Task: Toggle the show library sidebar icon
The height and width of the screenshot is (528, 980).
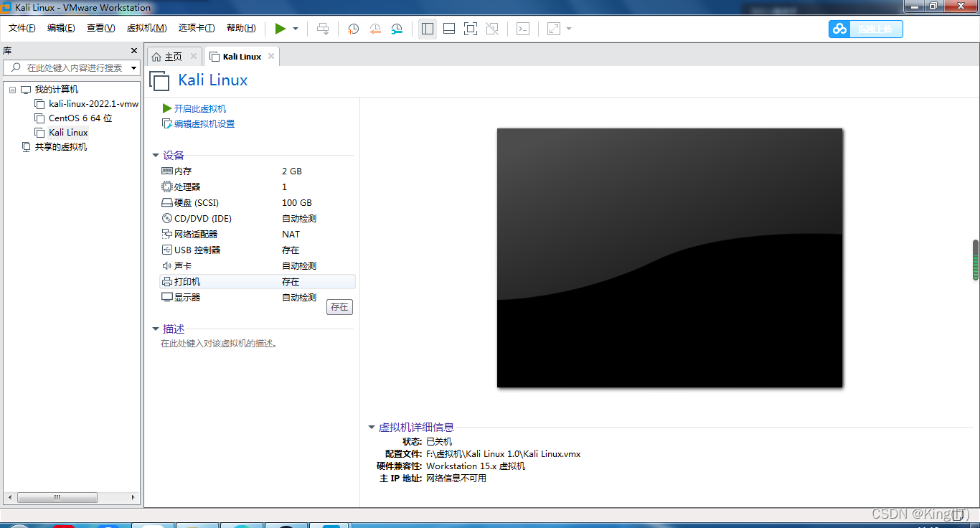Action: coord(428,29)
